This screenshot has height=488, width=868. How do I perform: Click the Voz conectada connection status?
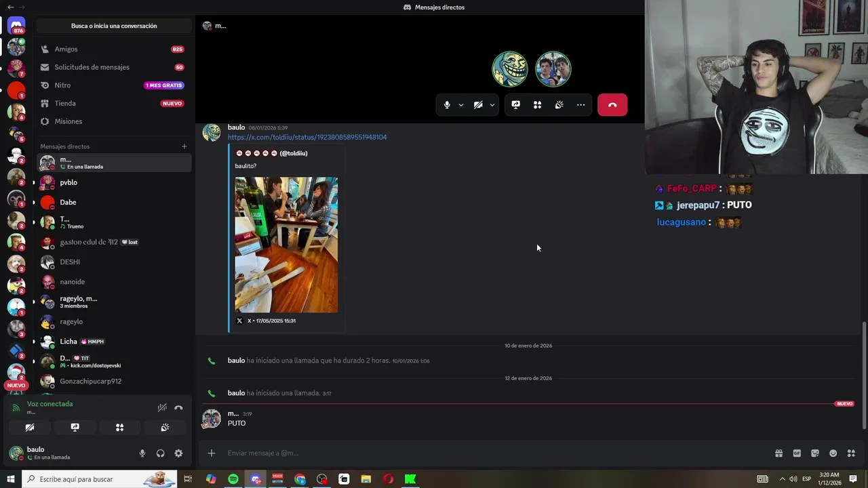pyautogui.click(x=50, y=404)
